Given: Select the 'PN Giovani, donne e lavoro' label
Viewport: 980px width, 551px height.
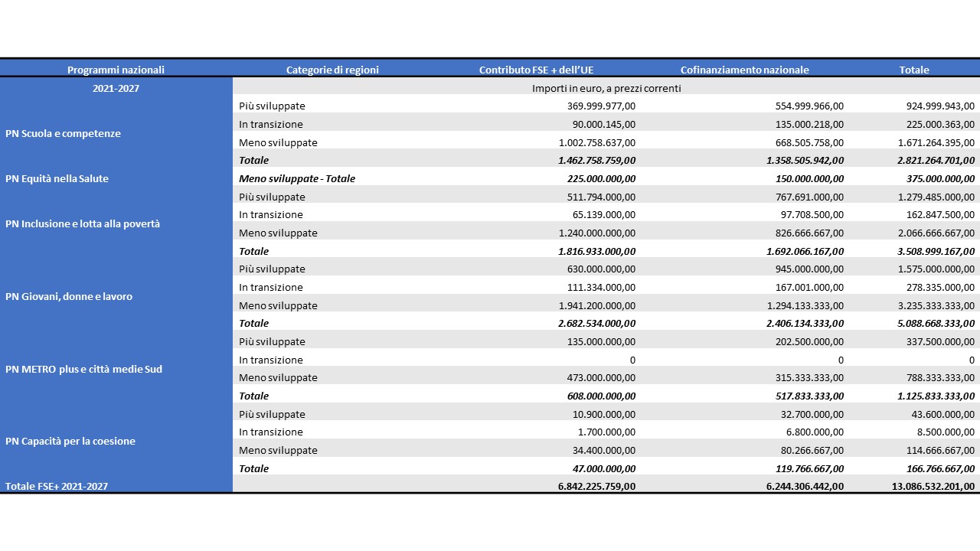Looking at the screenshot, I should coord(69,296).
